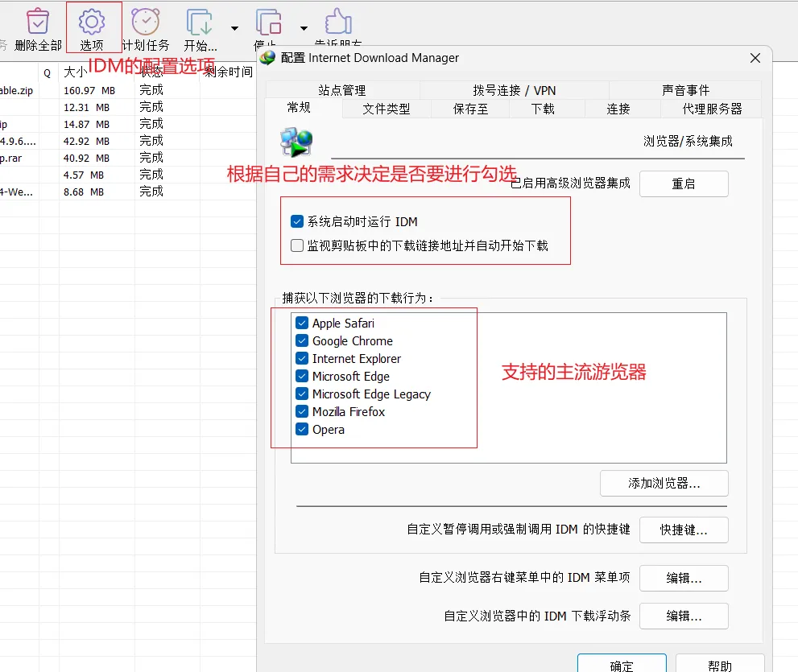Click the 添加浏览器... button

click(x=664, y=483)
